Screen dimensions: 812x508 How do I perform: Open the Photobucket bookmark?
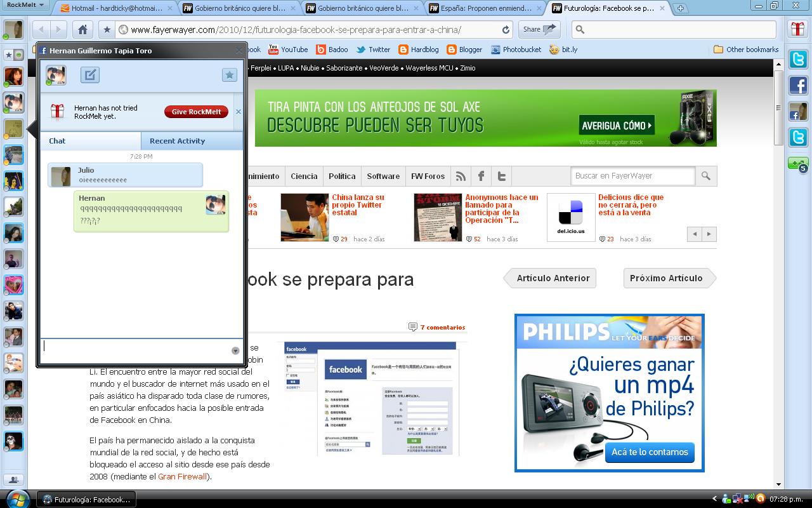516,50
